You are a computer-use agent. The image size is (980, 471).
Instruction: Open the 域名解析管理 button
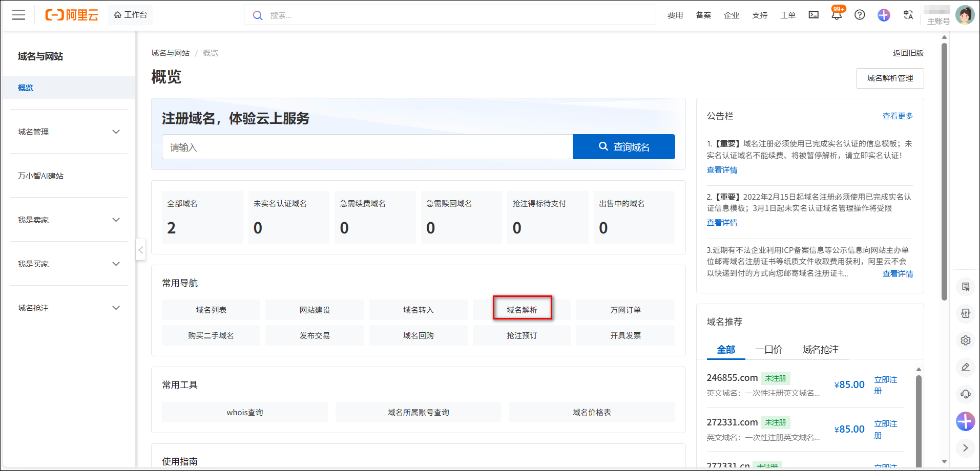pyautogui.click(x=890, y=78)
